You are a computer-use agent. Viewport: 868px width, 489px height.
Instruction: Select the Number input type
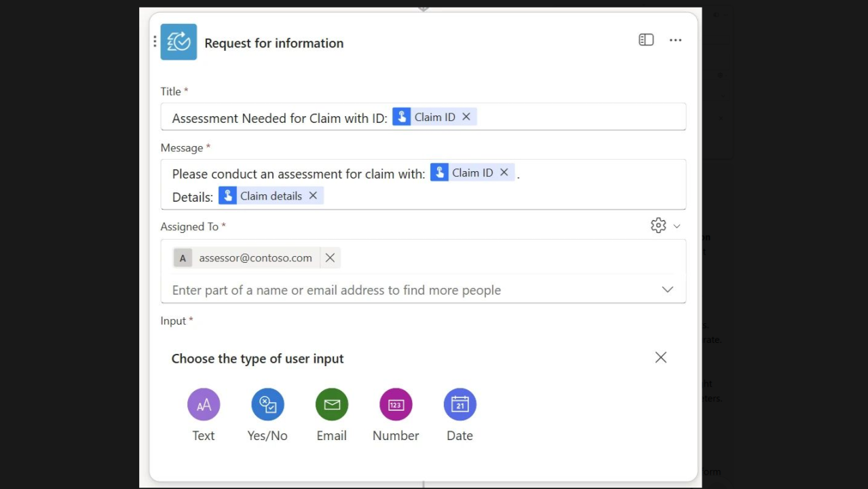tap(395, 404)
